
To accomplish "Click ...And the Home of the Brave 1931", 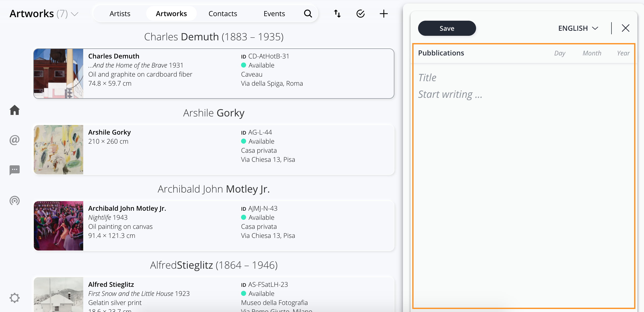I will 136,65.
